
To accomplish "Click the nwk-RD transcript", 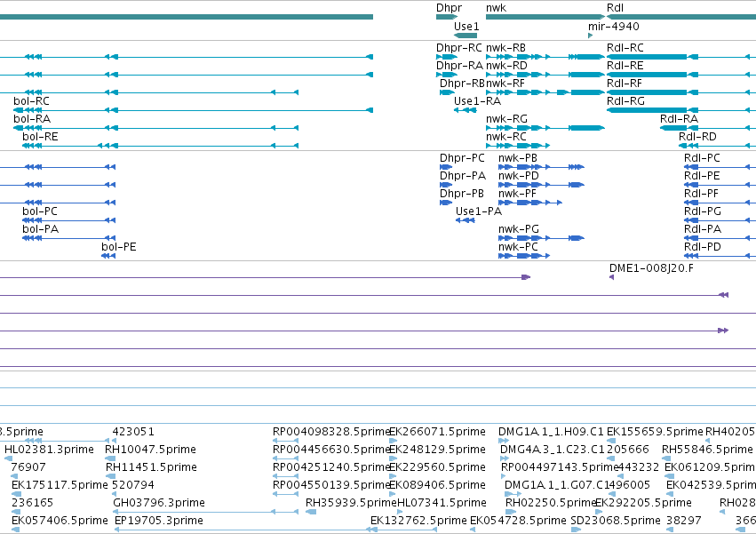I will point(545,75).
